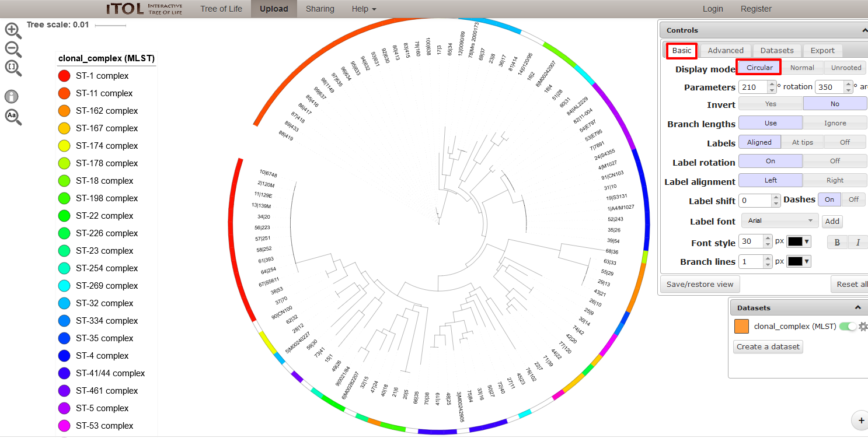Click the Create a dataset button
This screenshot has width=868, height=438.
coord(768,346)
